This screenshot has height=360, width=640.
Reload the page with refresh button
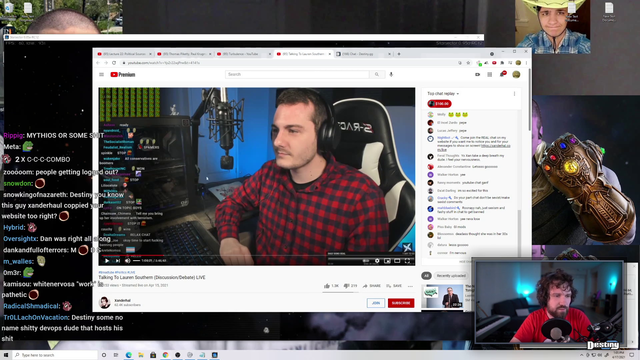point(114,63)
